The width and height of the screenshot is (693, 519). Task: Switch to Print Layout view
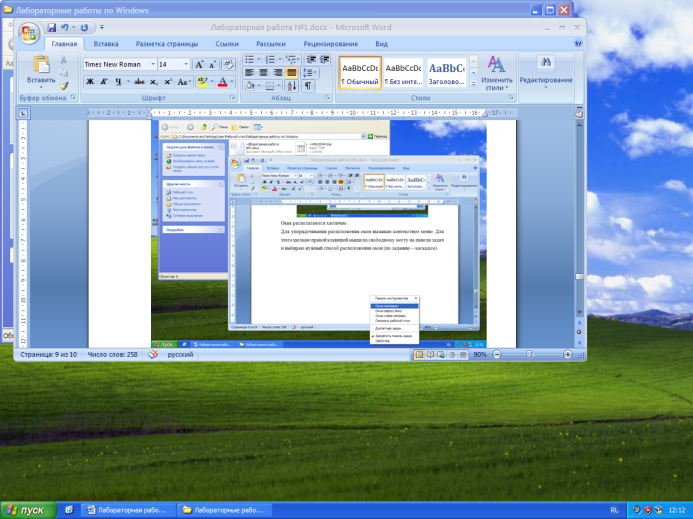point(419,355)
